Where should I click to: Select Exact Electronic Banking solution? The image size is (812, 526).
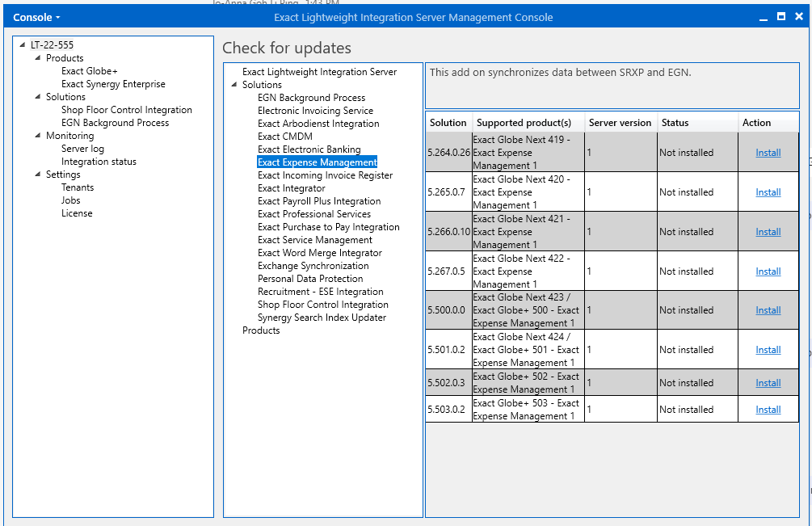point(309,149)
